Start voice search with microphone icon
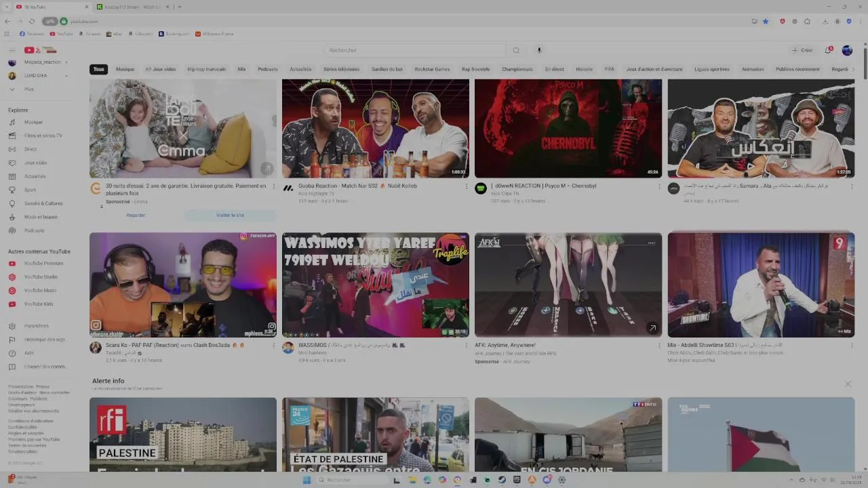The height and width of the screenshot is (488, 868). 539,50
